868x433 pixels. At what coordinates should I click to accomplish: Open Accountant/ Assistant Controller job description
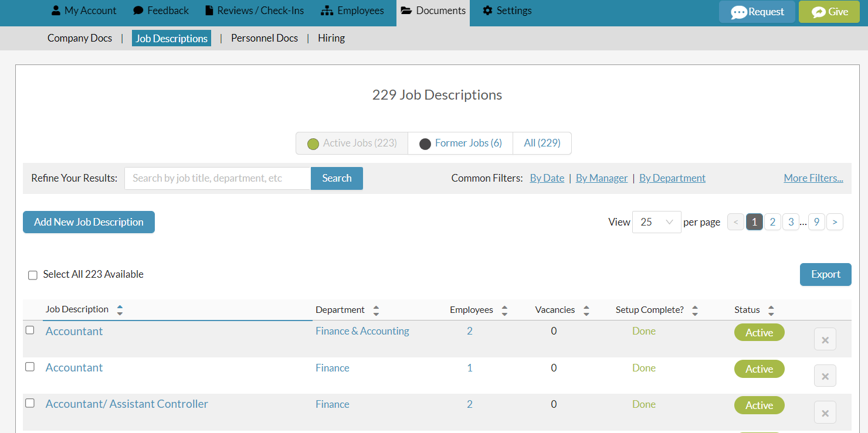coord(127,404)
